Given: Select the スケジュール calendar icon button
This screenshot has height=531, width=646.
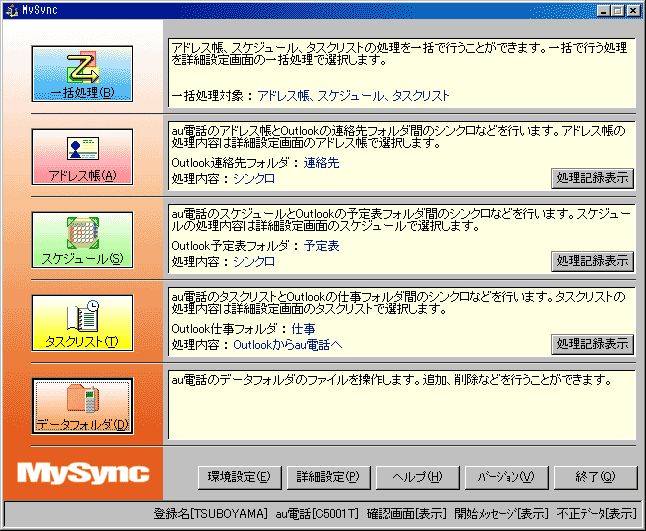Looking at the screenshot, I should coord(82,240).
